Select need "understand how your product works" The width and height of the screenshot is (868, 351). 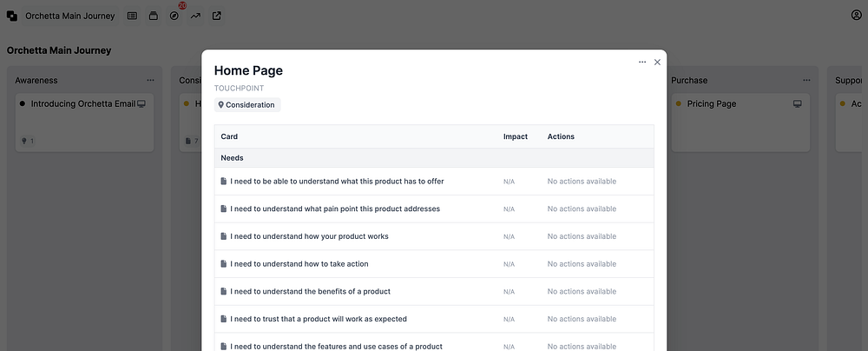(x=309, y=236)
